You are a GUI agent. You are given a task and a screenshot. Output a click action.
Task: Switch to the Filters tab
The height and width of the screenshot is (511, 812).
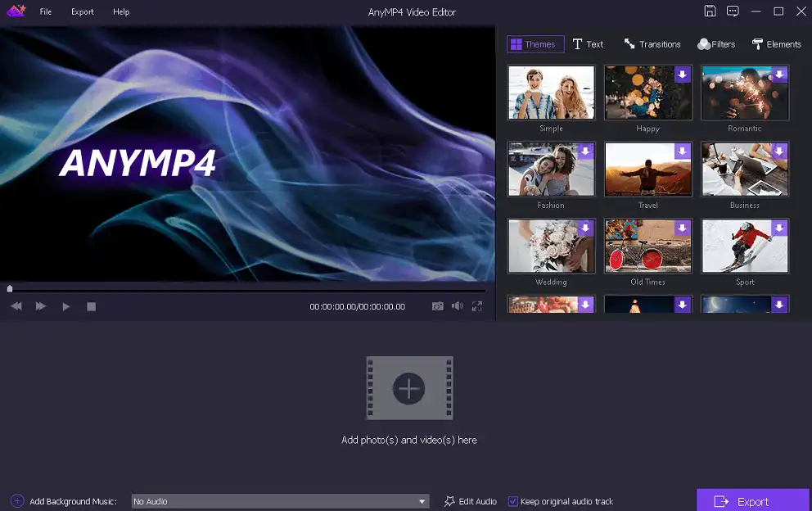pos(716,44)
